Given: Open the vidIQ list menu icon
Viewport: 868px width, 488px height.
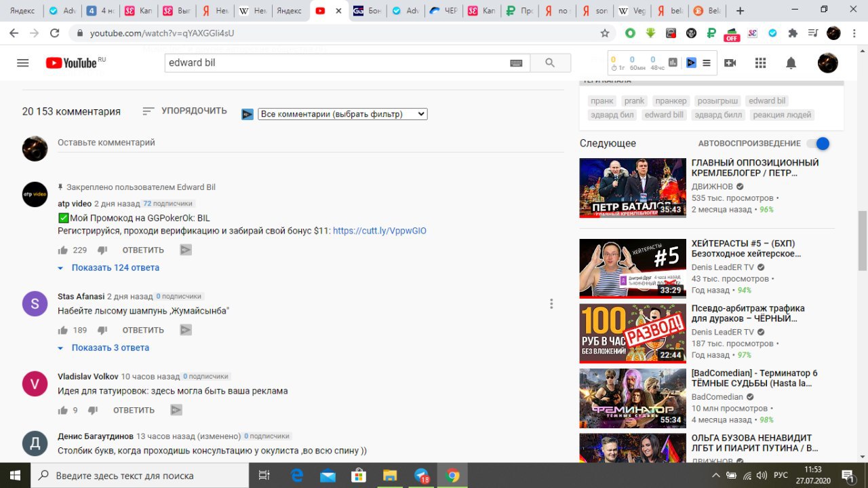Looking at the screenshot, I should [x=707, y=63].
